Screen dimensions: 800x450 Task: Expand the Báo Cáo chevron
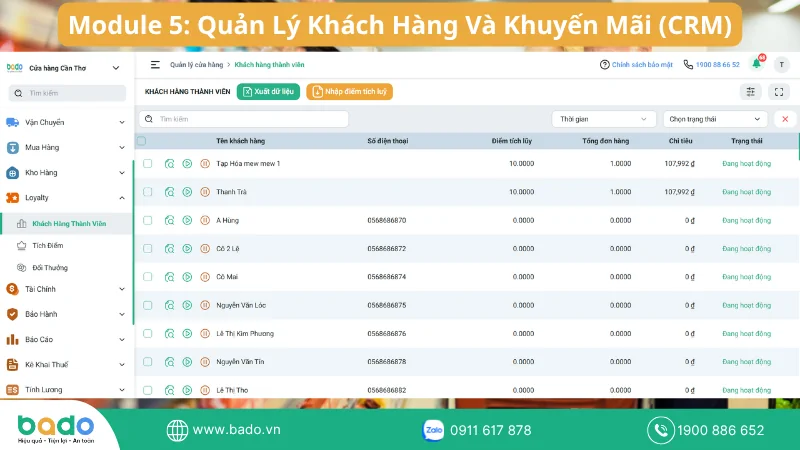[122, 339]
